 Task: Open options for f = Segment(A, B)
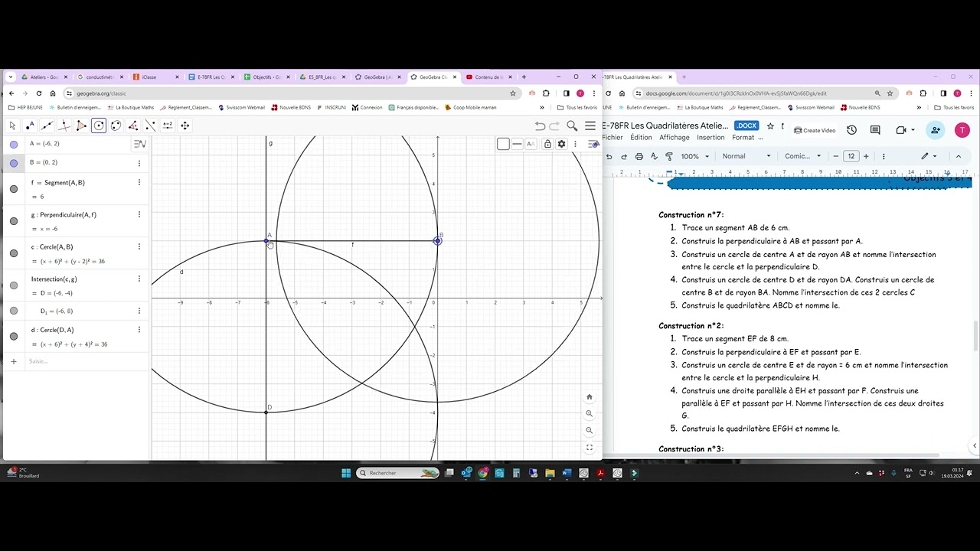click(139, 182)
